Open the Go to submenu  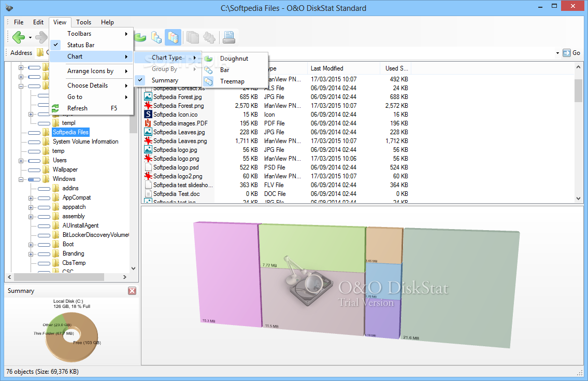point(92,97)
